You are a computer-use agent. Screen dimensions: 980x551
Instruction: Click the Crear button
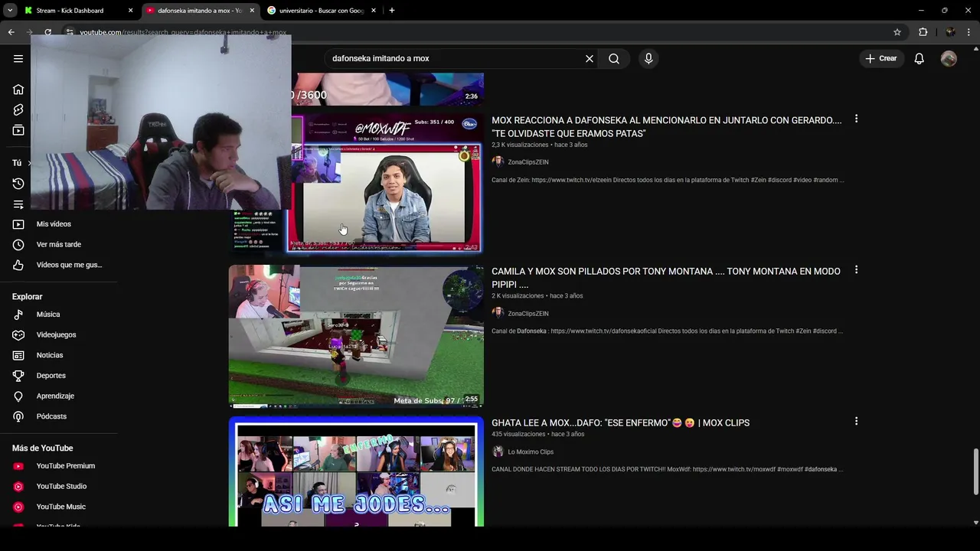click(x=881, y=59)
